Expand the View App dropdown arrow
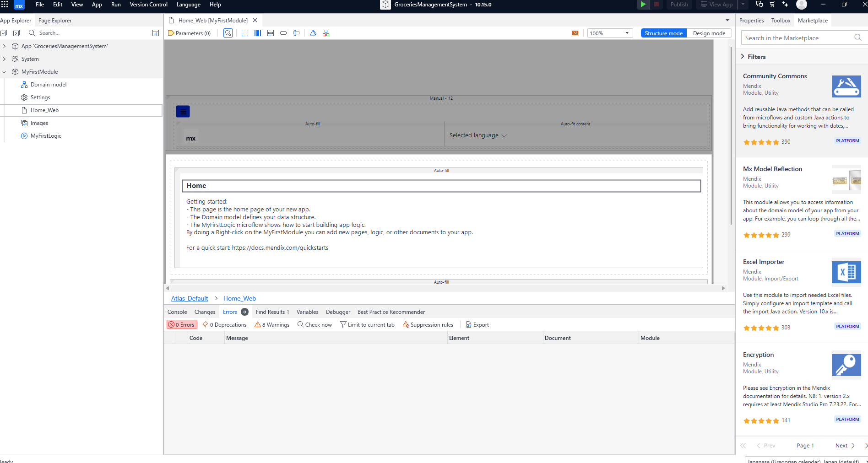Image resolution: width=868 pixels, height=463 pixels. 742,5
